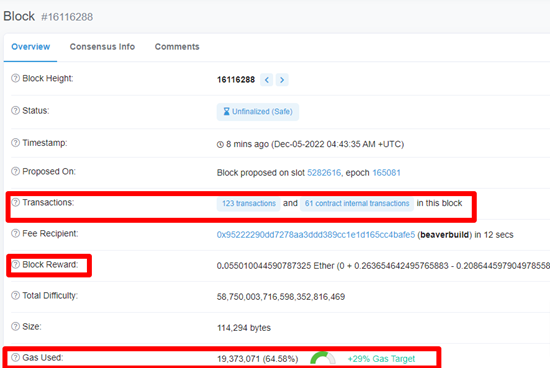Click help icon beside Block Reward
The height and width of the screenshot is (368, 550).
15,265
